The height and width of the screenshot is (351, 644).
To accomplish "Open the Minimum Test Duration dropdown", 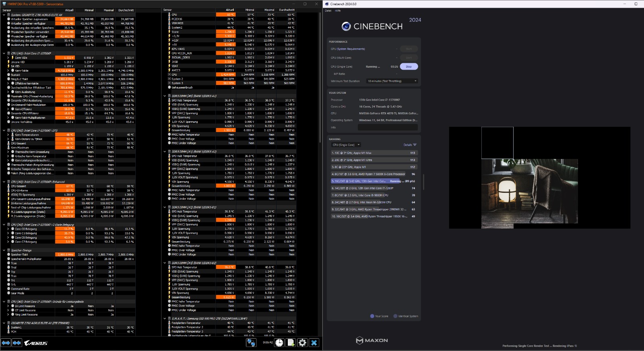I will coord(392,81).
